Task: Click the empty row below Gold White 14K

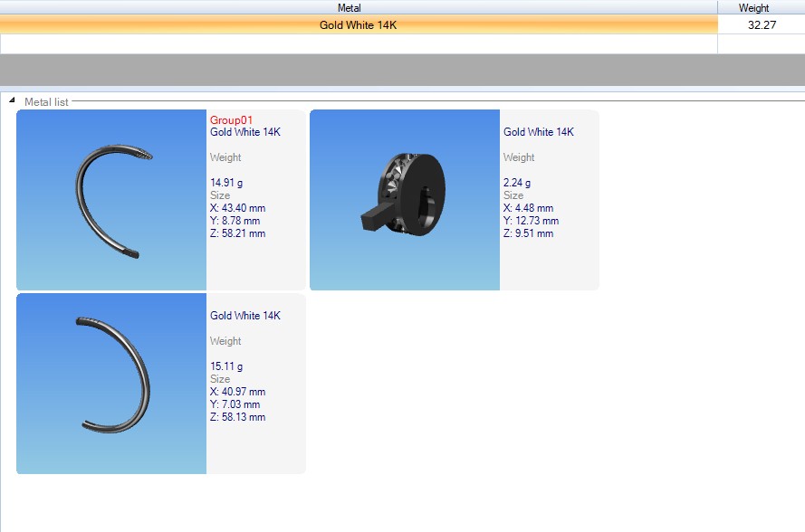Action: click(x=358, y=43)
